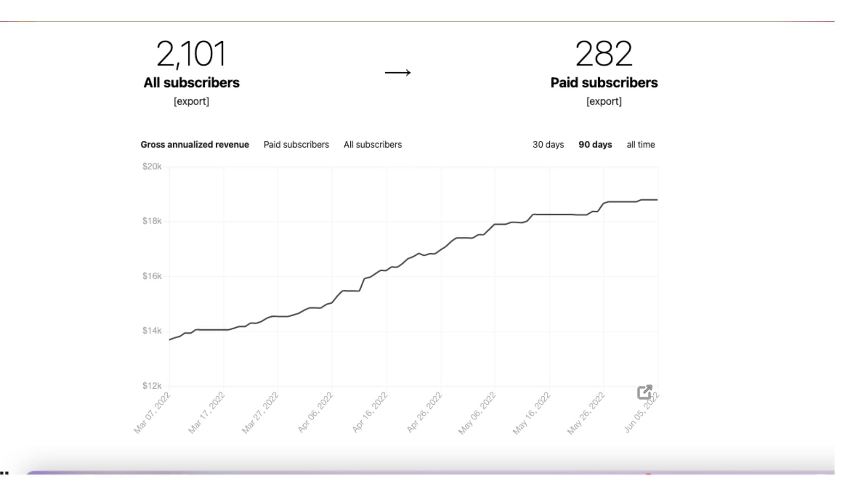Open the chart pop-out external link icon

tap(645, 392)
